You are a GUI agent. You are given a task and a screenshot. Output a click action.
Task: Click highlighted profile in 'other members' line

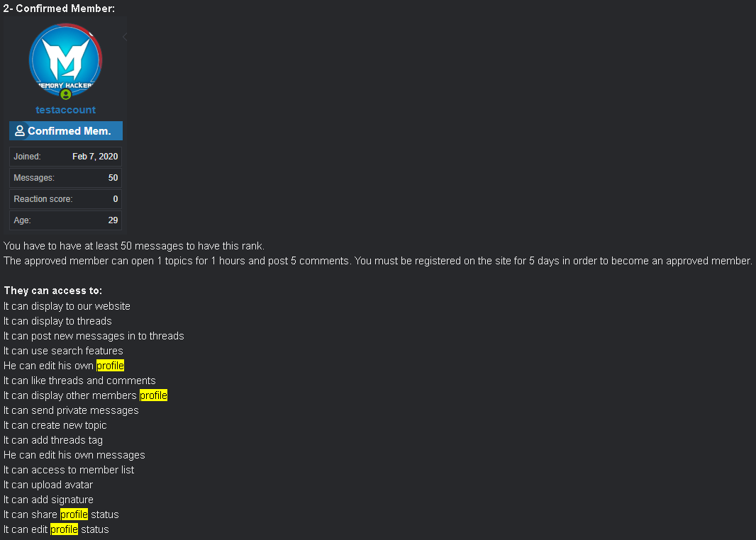[153, 395]
